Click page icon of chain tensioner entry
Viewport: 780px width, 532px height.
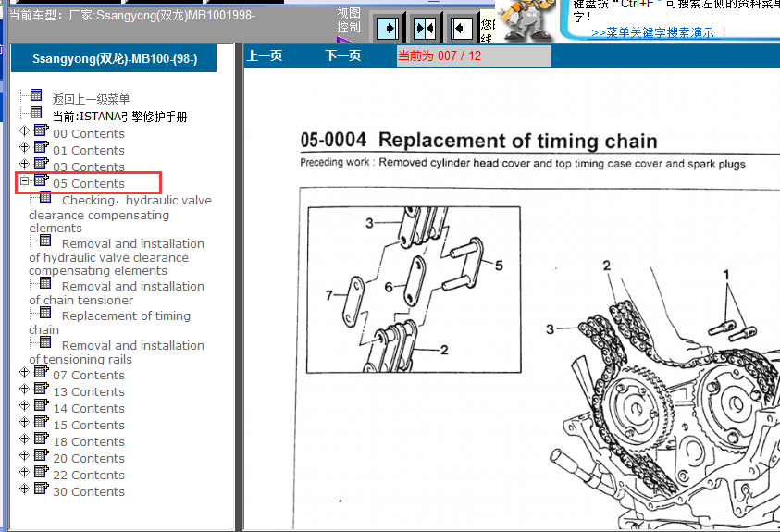coord(45,283)
